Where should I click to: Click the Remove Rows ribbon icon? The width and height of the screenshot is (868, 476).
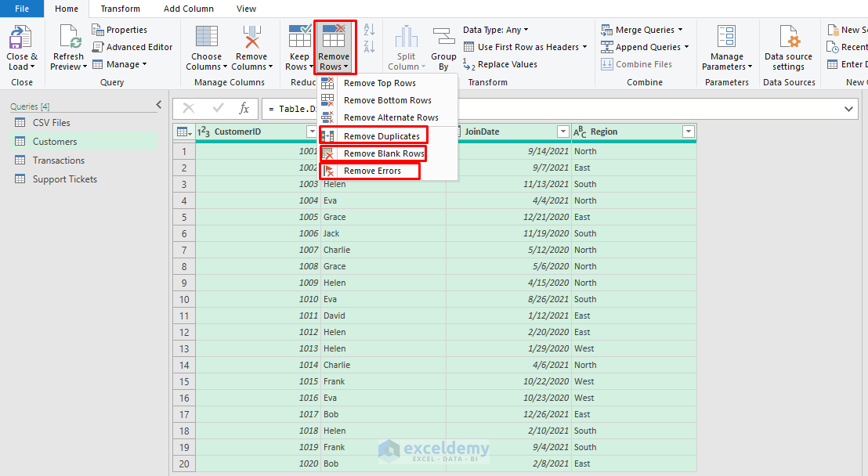click(334, 37)
